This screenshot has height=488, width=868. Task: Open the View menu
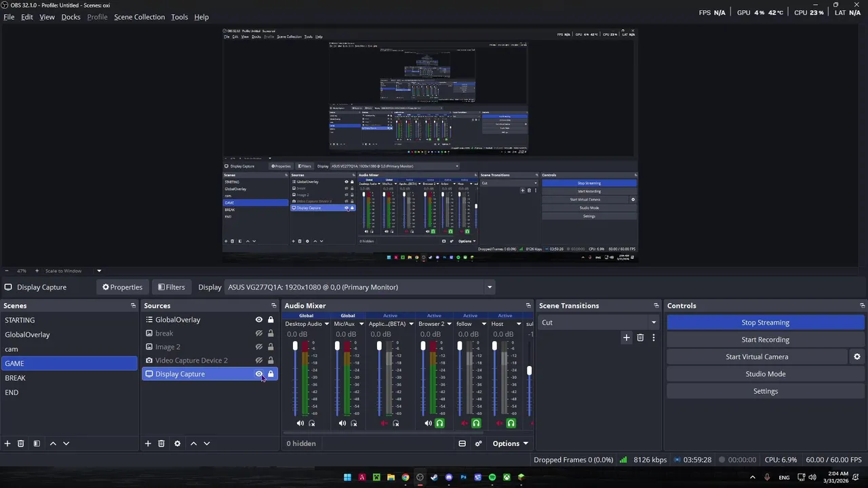click(x=47, y=17)
